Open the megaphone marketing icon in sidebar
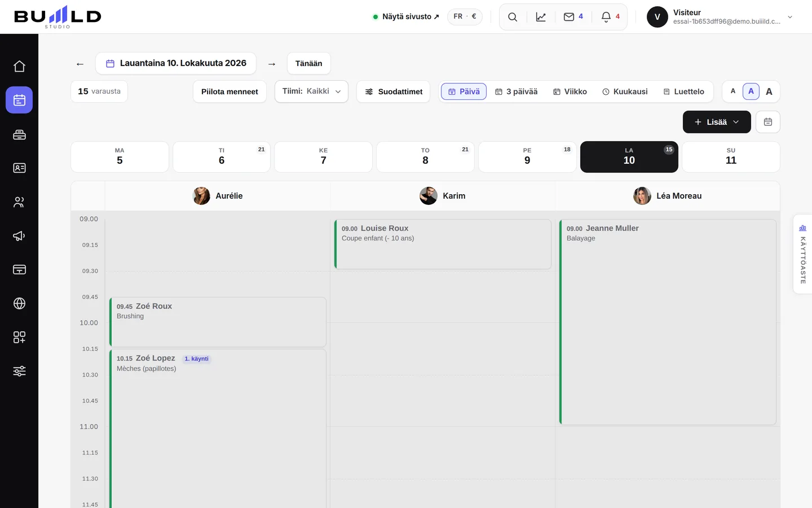The height and width of the screenshot is (508, 812). point(19,235)
